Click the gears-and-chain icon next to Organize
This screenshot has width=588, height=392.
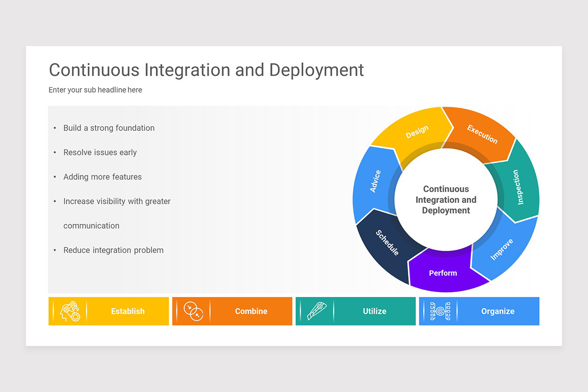click(x=440, y=311)
